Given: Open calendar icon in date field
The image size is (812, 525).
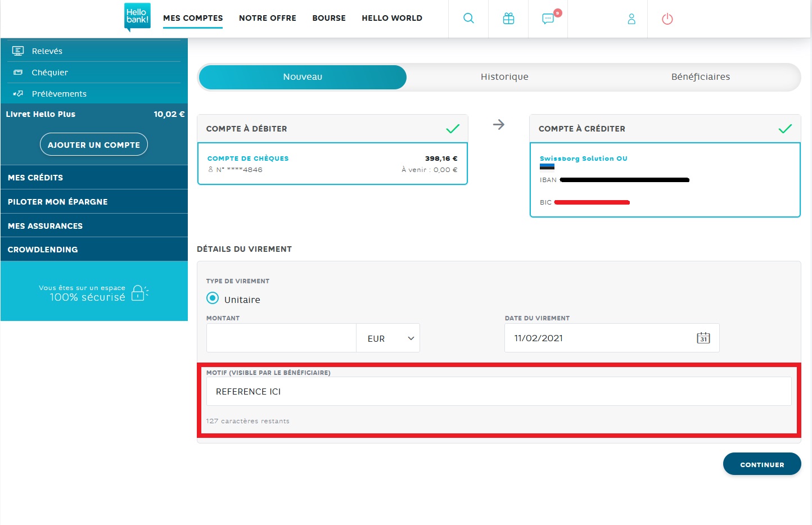Looking at the screenshot, I should coord(703,338).
